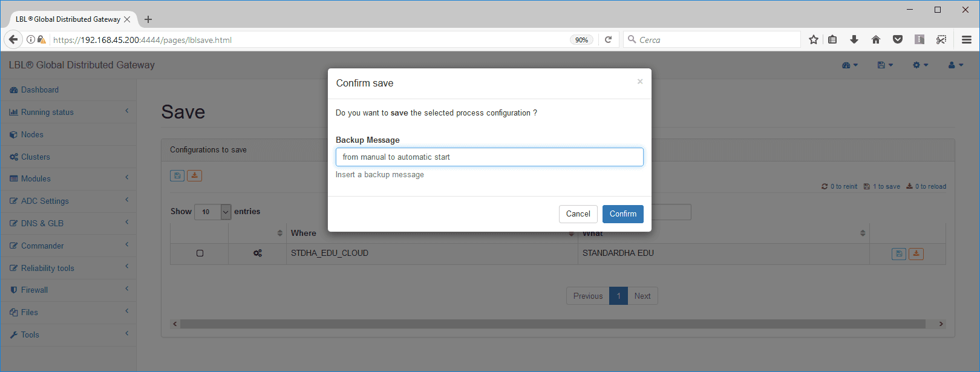This screenshot has height=372, width=980.
Task: Click blue save icon in STDHA_EDU_CLOUD row
Action: pyautogui.click(x=898, y=254)
